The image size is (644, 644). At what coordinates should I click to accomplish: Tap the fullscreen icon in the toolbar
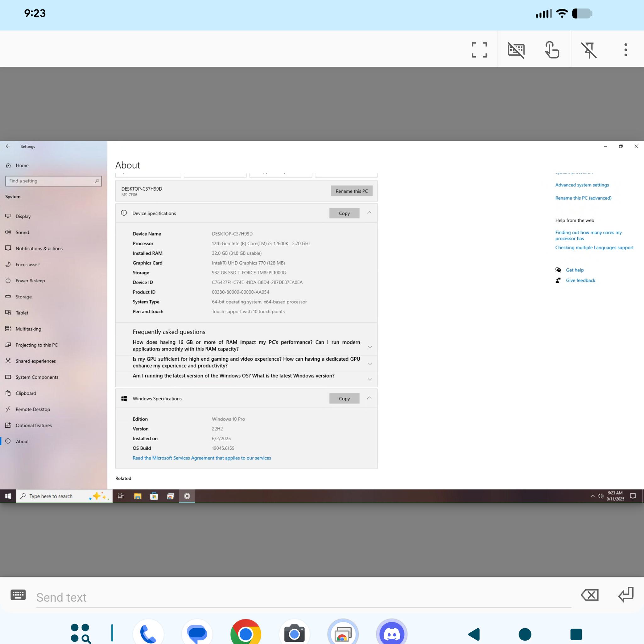479,50
